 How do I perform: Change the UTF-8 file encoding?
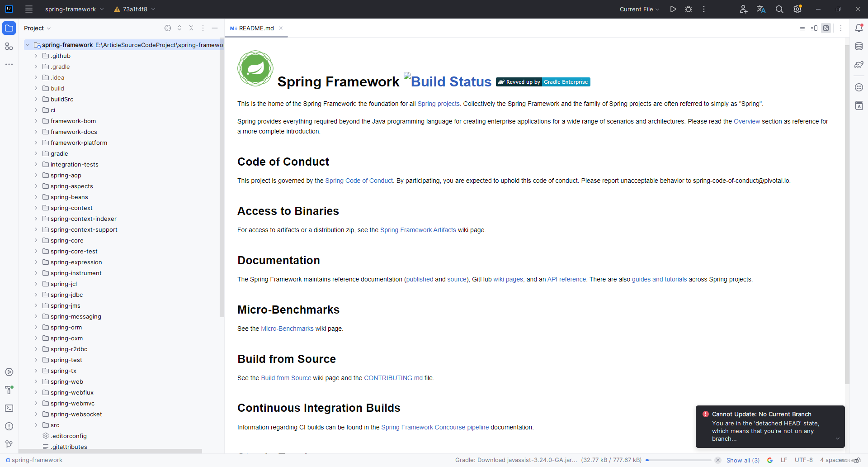[804, 460]
